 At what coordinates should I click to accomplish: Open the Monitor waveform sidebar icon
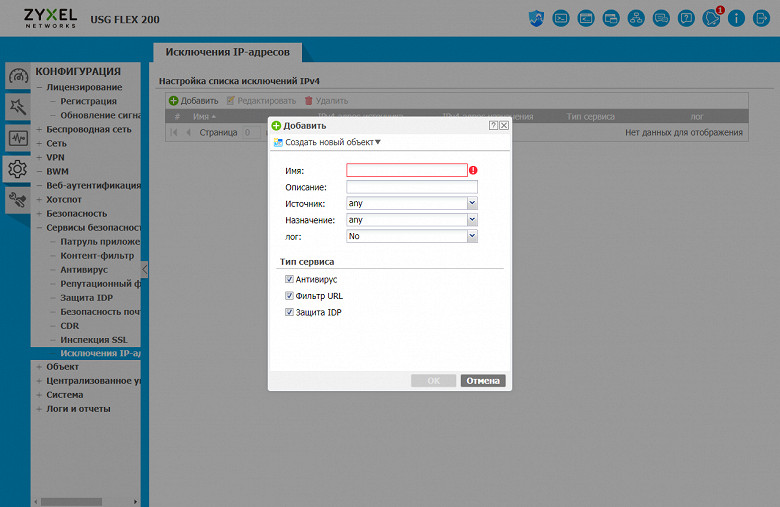[x=18, y=138]
